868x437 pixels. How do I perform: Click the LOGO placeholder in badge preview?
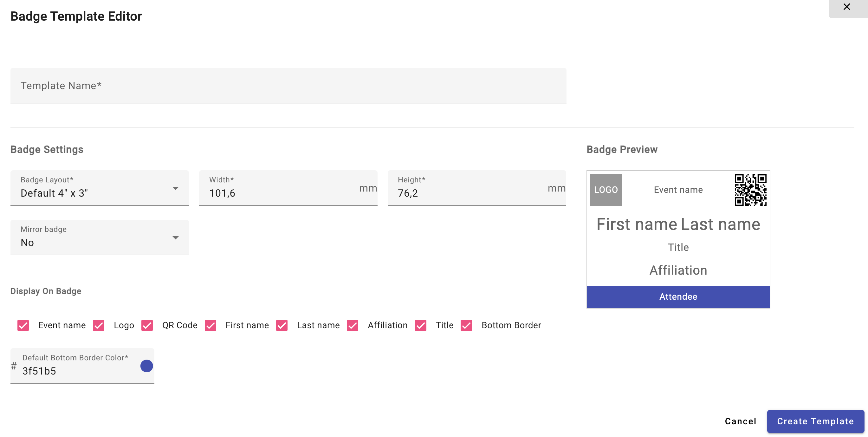(606, 190)
